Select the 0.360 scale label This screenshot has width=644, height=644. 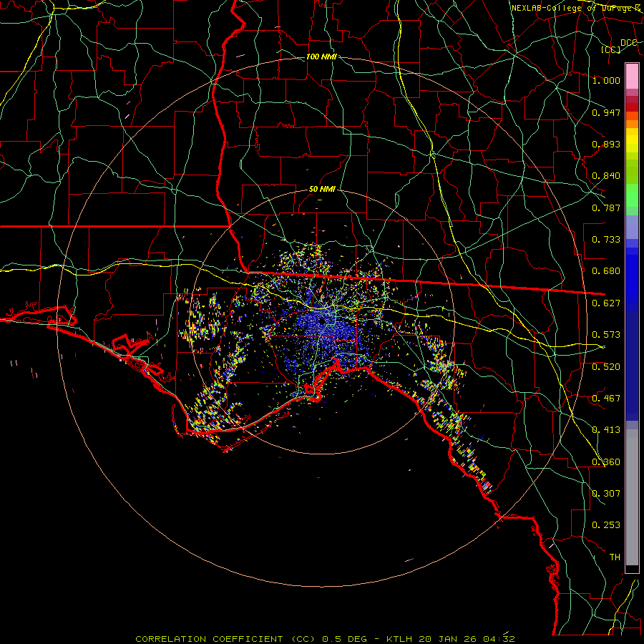coord(606,462)
